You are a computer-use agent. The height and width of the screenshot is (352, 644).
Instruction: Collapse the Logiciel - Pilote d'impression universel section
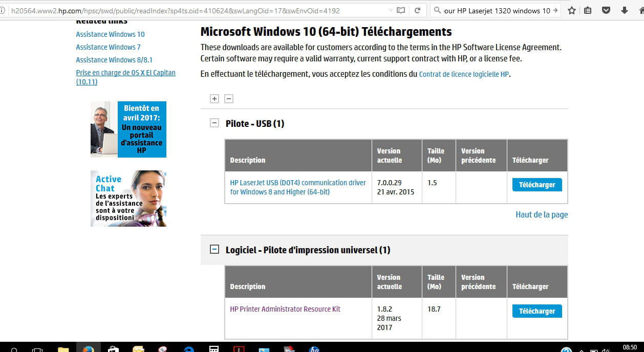click(x=214, y=250)
